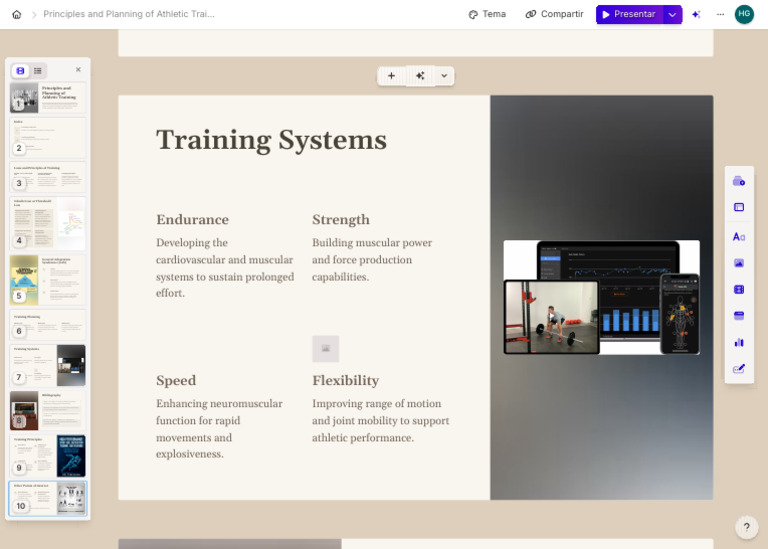Viewport: 768px width, 549px height.
Task: Click the Training Systems slide title
Action: [x=271, y=140]
